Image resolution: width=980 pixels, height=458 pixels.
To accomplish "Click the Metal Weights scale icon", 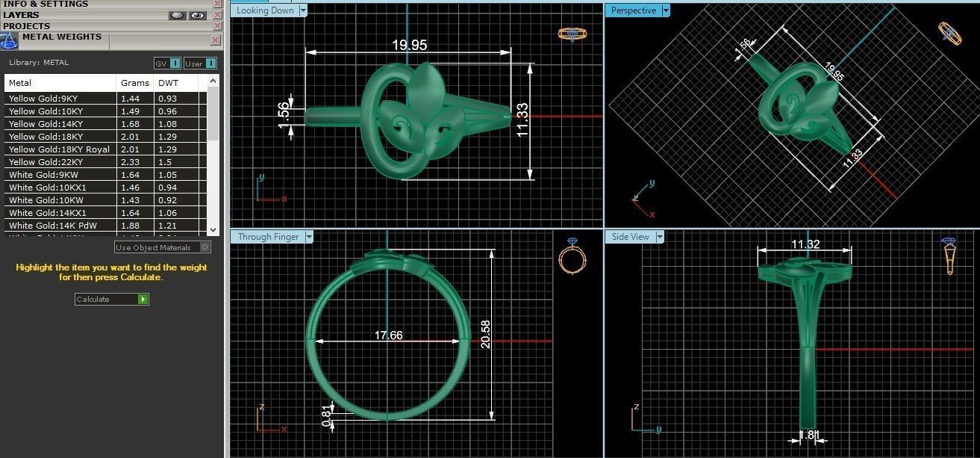I will pos(8,40).
